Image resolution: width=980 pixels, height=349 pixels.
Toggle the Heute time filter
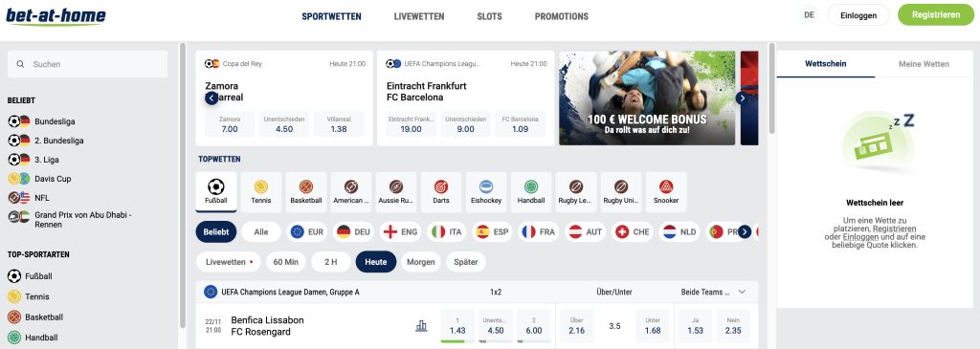(375, 262)
